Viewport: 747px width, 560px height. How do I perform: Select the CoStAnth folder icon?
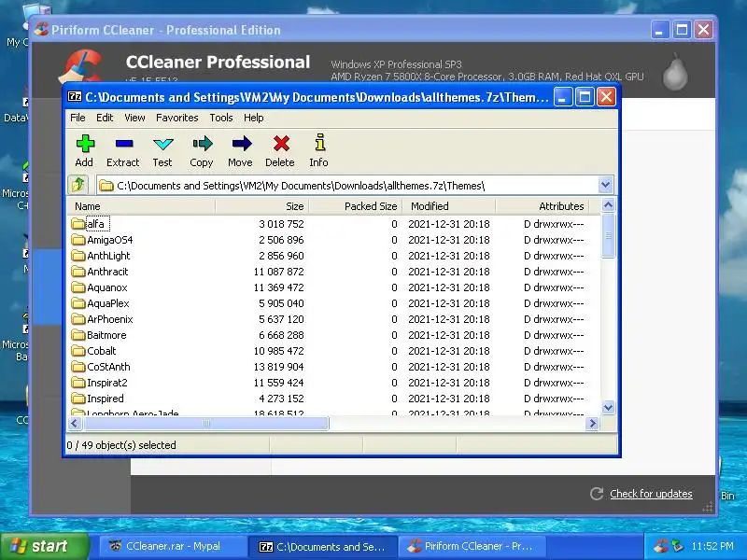(x=78, y=367)
